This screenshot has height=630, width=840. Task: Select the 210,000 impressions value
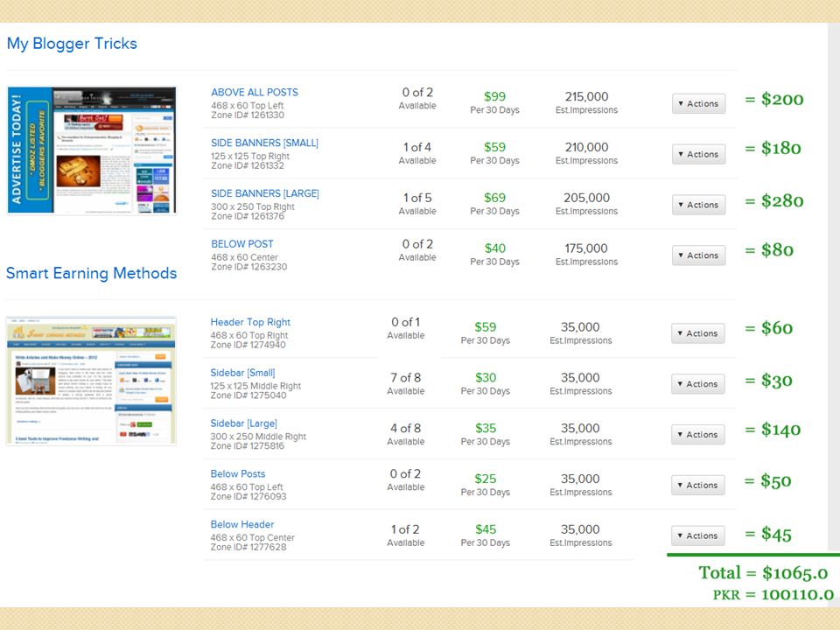coord(586,147)
